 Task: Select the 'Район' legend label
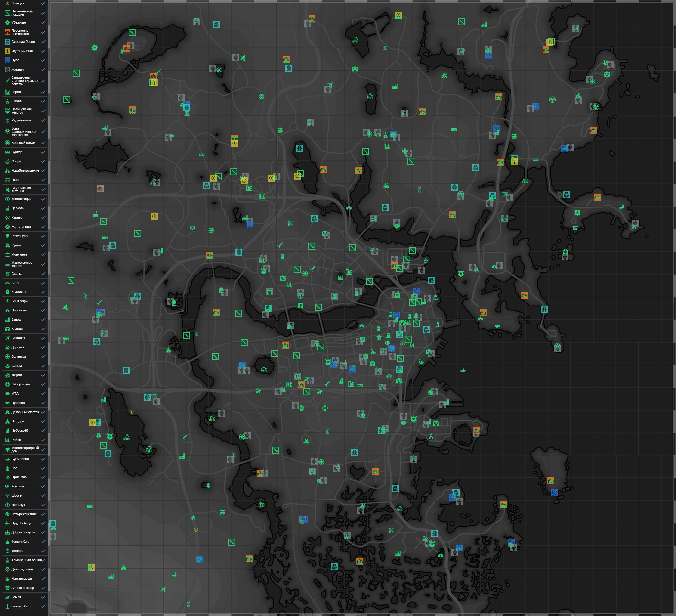16,440
